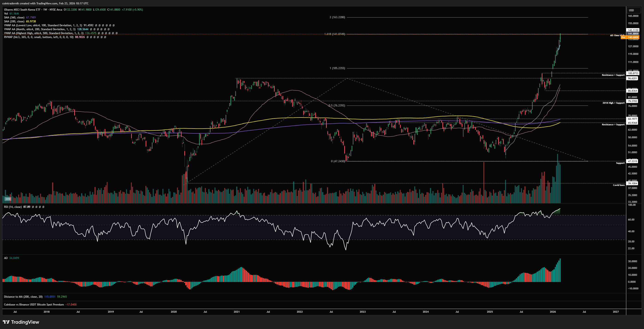Click the 2026 label on time axis
This screenshot has width=644, height=329.
pos(553,312)
